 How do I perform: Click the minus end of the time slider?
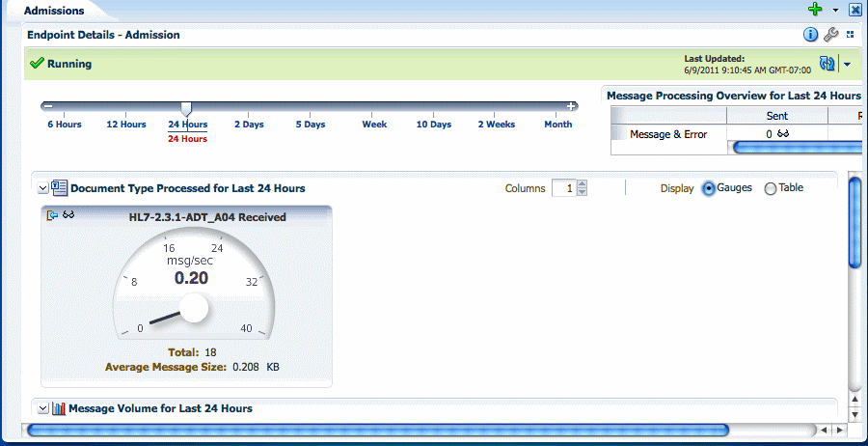pos(48,106)
